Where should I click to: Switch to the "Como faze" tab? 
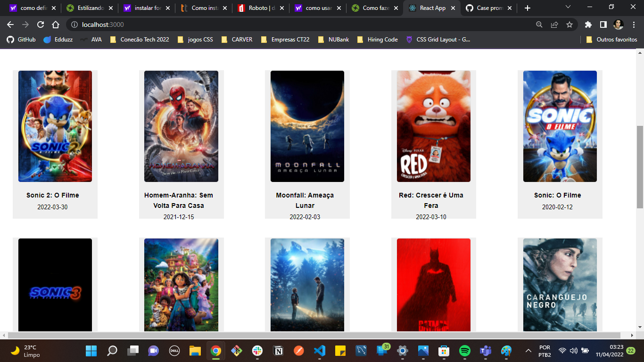(375, 8)
